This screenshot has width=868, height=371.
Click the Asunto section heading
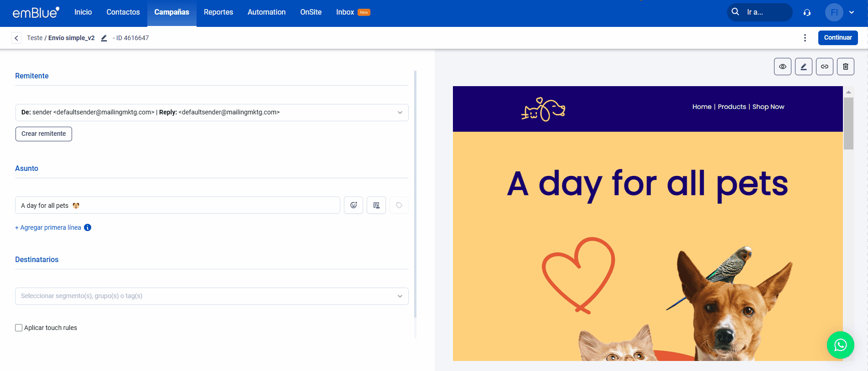coord(26,168)
